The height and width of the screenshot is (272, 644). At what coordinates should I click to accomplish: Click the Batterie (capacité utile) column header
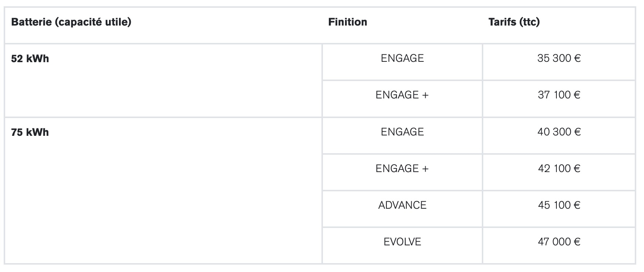point(71,22)
